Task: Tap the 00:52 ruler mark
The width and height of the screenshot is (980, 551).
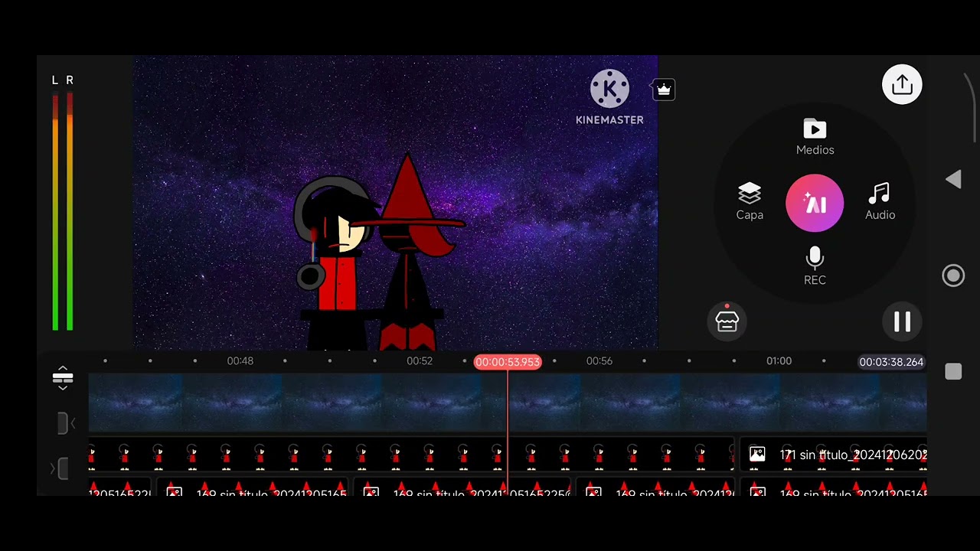Action: point(420,360)
